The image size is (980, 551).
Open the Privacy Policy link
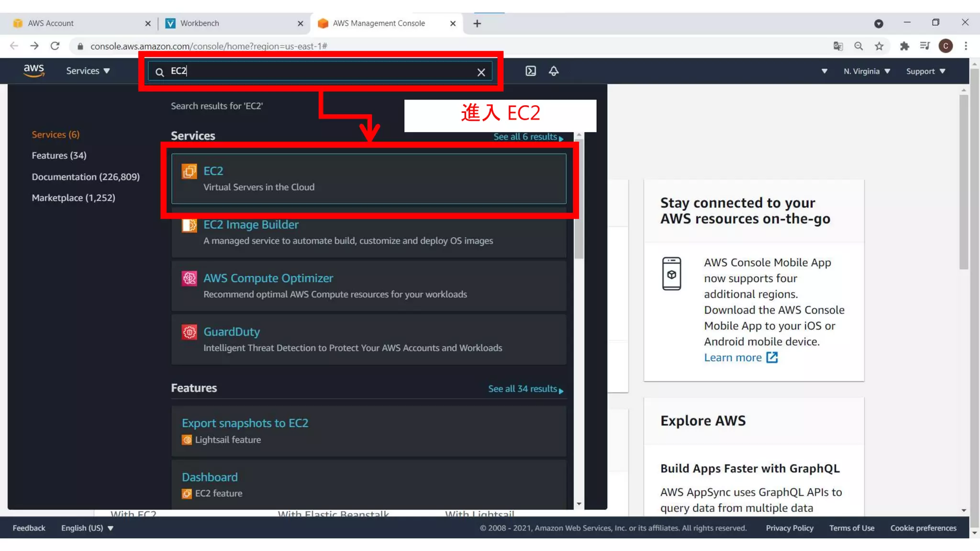point(789,528)
